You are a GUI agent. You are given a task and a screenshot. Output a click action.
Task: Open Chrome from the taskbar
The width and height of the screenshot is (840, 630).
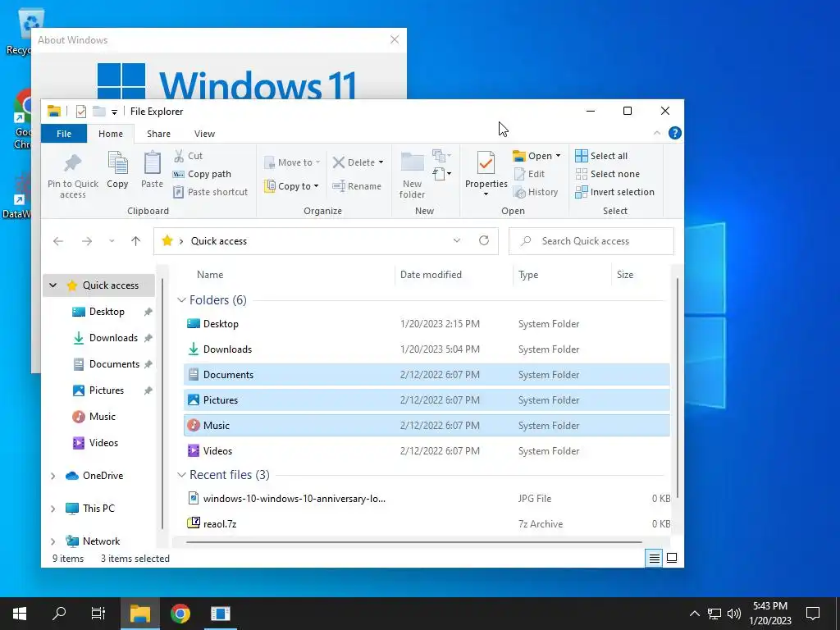(x=180, y=614)
